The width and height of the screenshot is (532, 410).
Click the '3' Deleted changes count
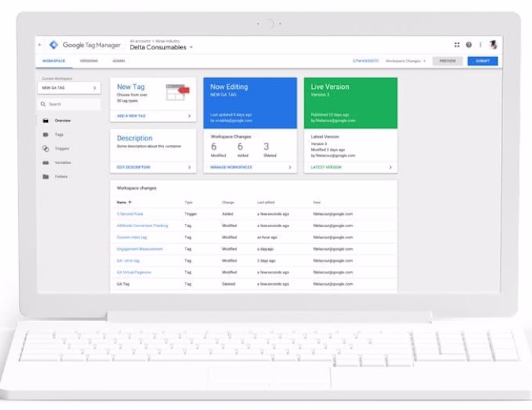click(x=266, y=147)
